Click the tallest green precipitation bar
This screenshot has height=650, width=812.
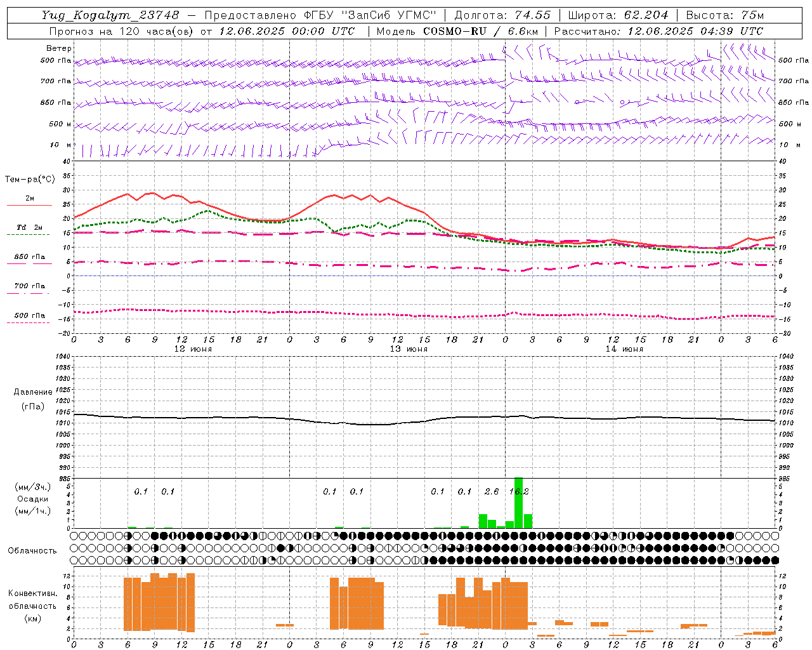coord(518,503)
